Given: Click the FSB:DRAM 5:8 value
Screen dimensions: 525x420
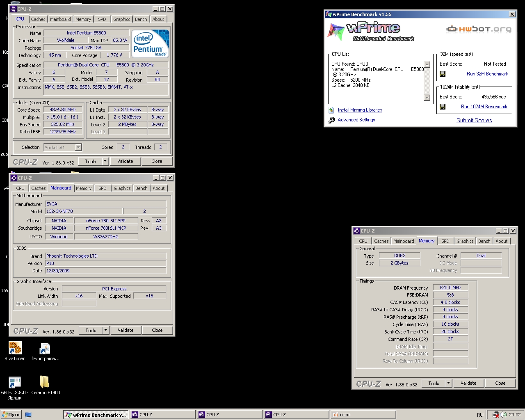Looking at the screenshot, I should tap(450, 295).
